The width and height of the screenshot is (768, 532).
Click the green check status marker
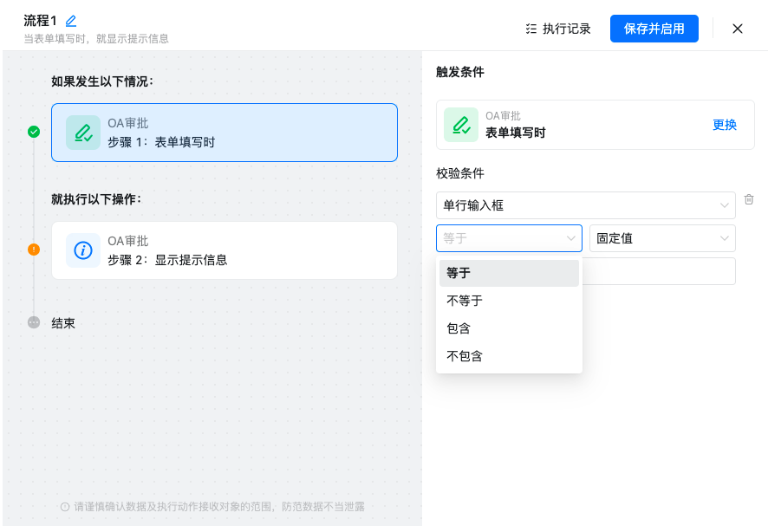[x=34, y=132]
